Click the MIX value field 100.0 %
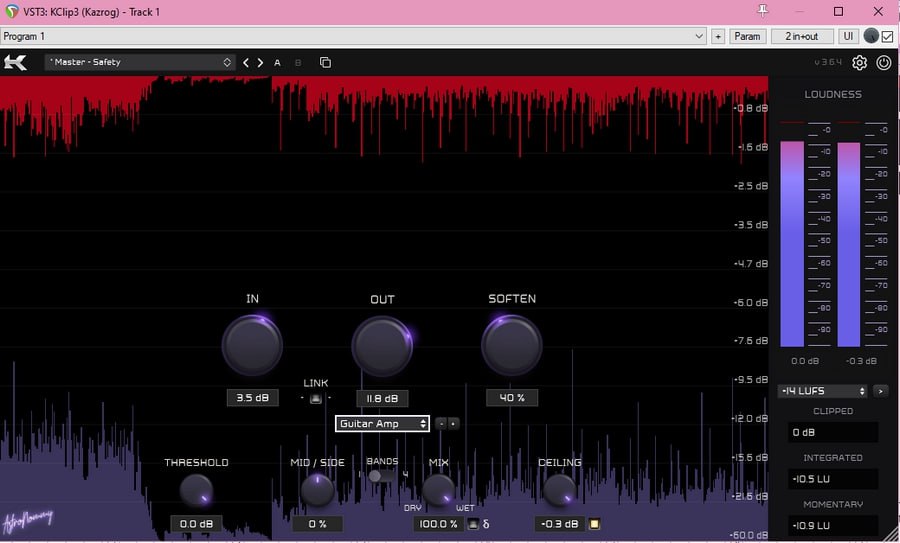Screen dimensions: 900x543 [439, 524]
